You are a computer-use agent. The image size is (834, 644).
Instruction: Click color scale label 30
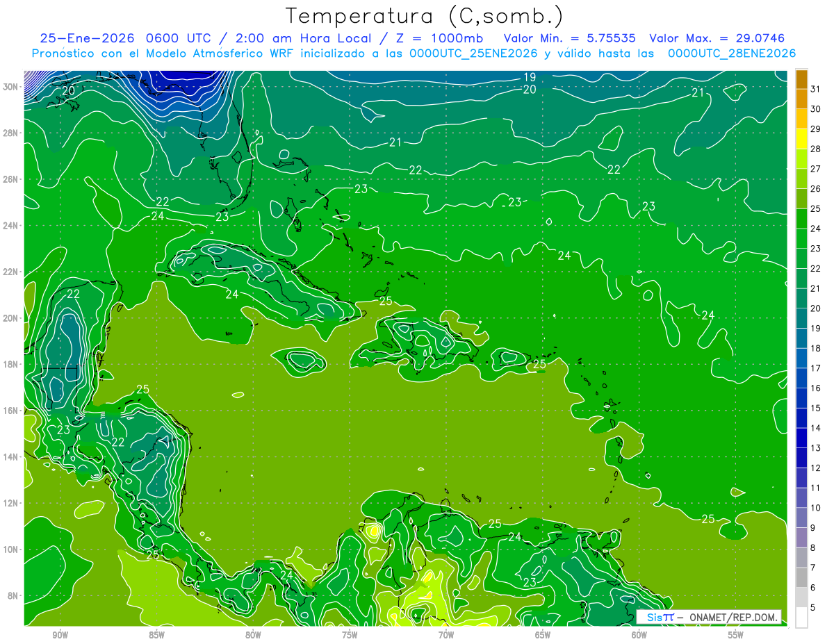pos(815,109)
